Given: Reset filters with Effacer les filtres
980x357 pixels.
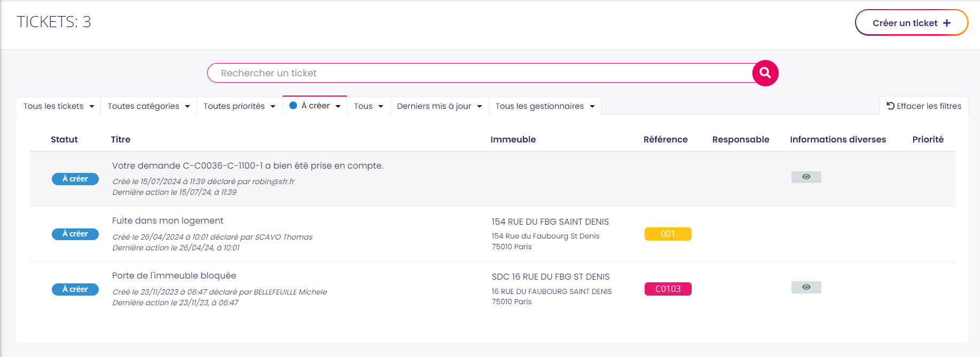Looking at the screenshot, I should coord(924,106).
